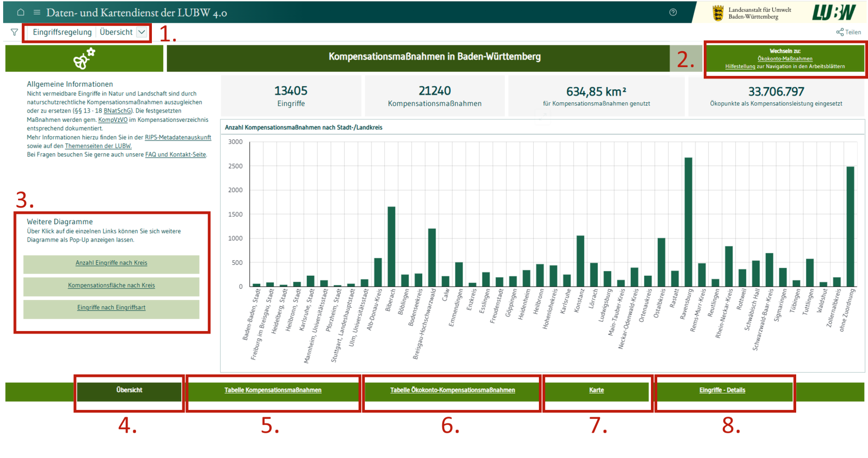Click the filter funnel icon
This screenshot has width=868, height=458.
tap(14, 33)
